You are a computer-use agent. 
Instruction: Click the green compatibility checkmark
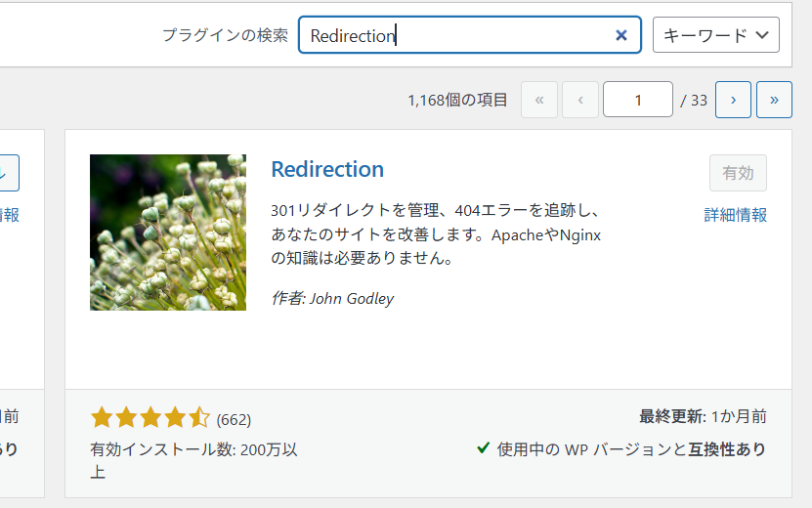click(x=483, y=448)
